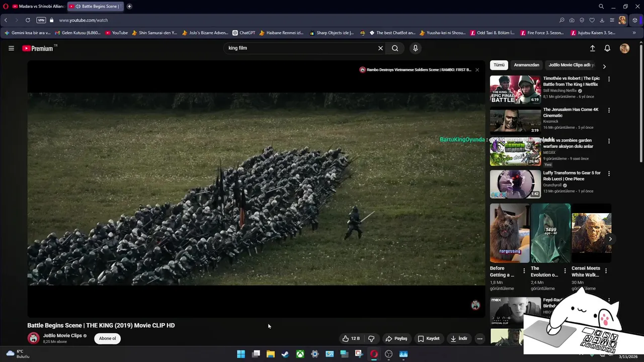Viewport: 644px width, 362px height.
Task: Select the Tümü filter chip
Action: click(x=499, y=65)
